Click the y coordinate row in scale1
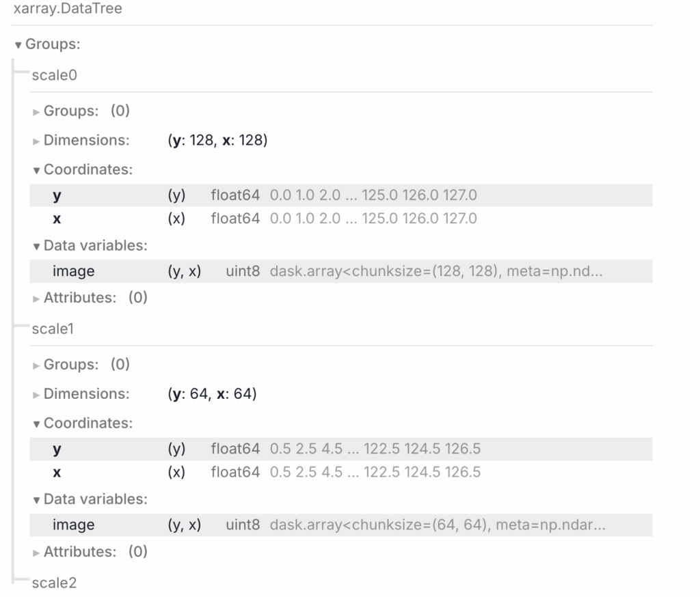The image size is (700, 597). (57, 449)
